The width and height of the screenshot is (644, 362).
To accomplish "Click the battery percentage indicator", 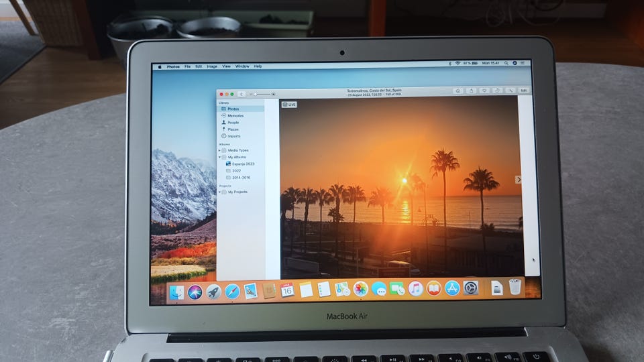I will 471,63.
